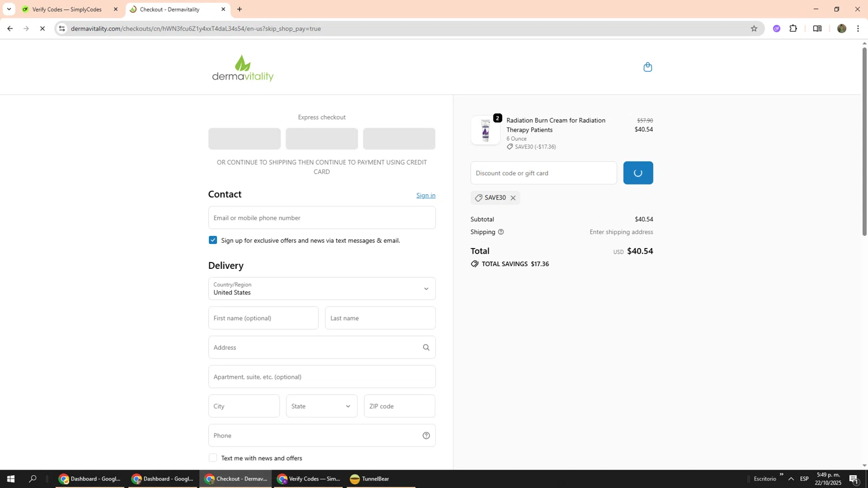Image resolution: width=868 pixels, height=488 pixels.
Task: Bookmark this page with star icon
Action: [x=753, y=28]
